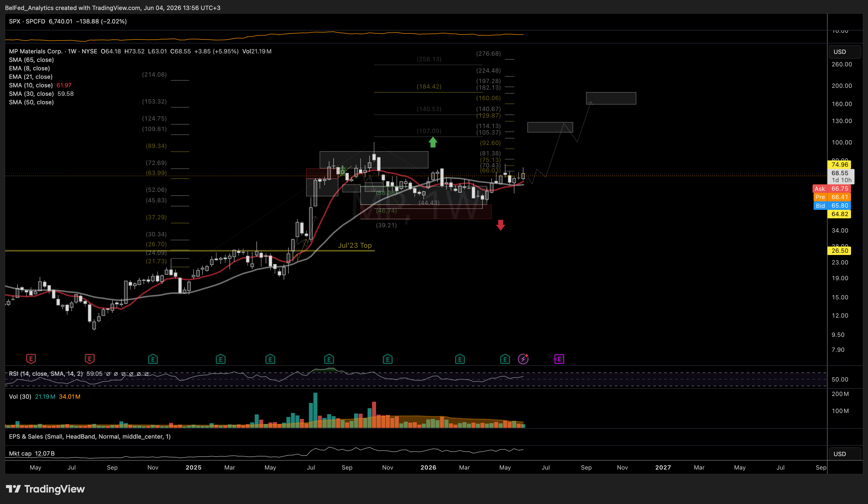
Task: Click the 2025 label on time axis
Action: click(194, 468)
